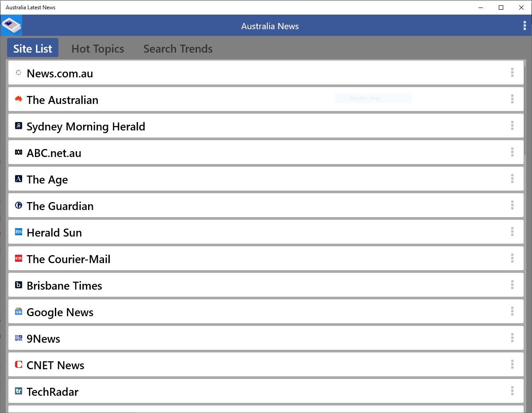The width and height of the screenshot is (532, 413).
Task: Open the TechRadar site
Action: pyautogui.click(x=266, y=391)
